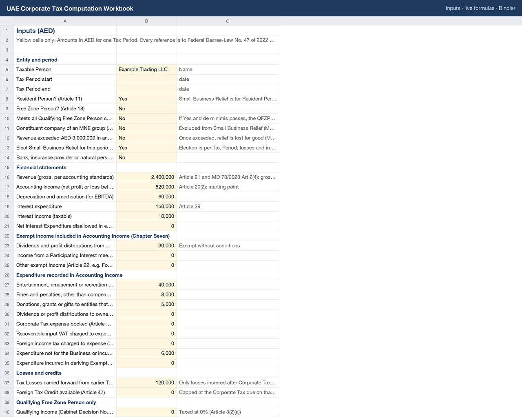Viewport: 522px width, 420px height.
Task: Click the 'Capped at the Corporate Tax due' note
Action: [228, 392]
